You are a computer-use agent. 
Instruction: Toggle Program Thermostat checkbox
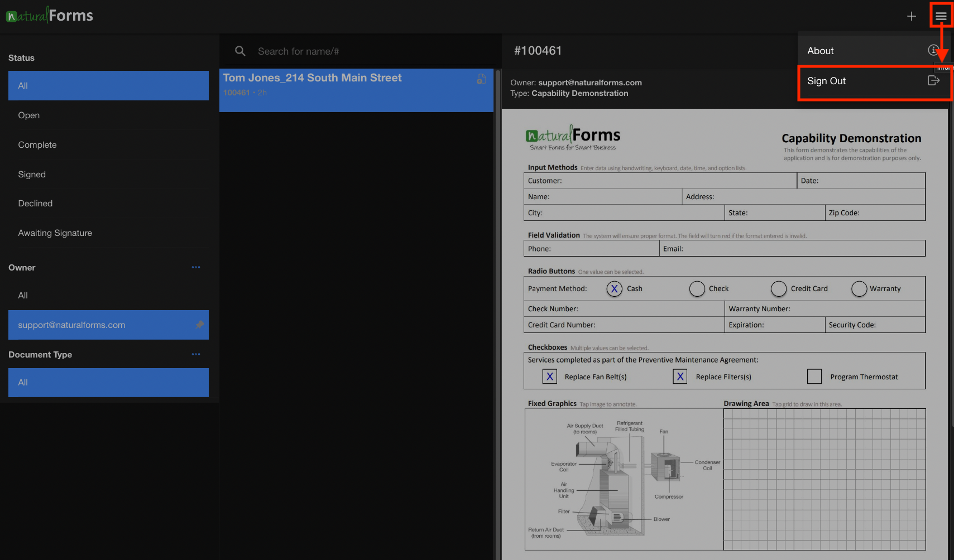click(x=814, y=376)
